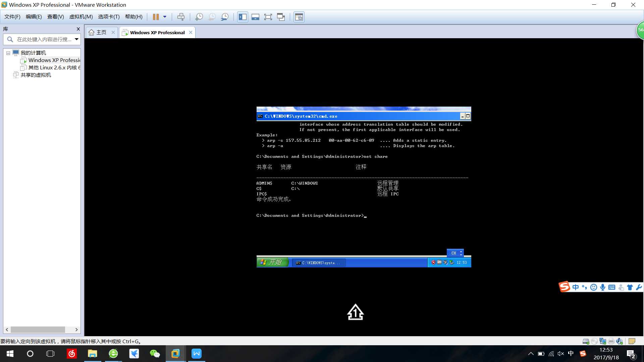Click the fit guest now icon
Screen dimensions: 644x362
268,17
